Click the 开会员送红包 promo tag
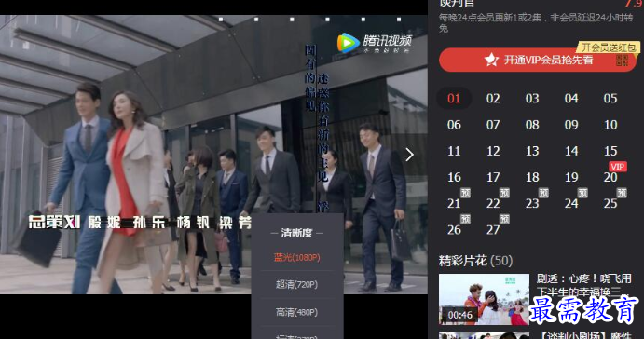This screenshot has height=339, width=644. click(609, 47)
